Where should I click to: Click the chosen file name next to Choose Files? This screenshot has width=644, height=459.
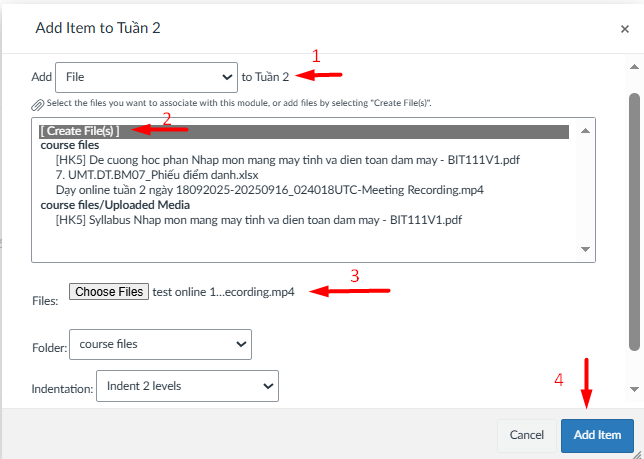(x=223, y=292)
